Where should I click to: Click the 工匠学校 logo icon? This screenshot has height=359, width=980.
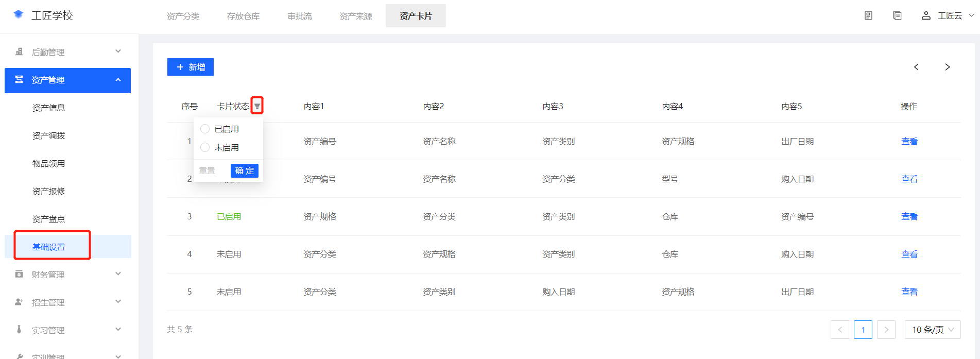pos(19,15)
